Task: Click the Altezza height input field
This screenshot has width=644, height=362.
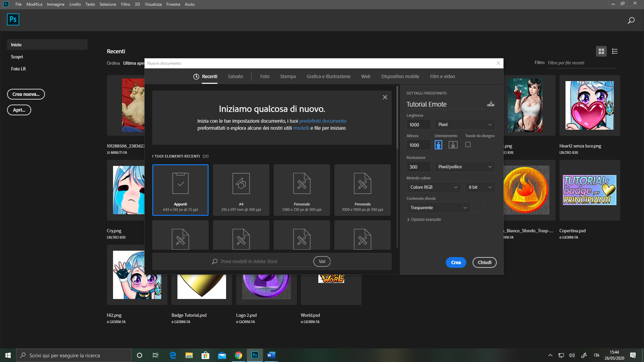Action: coord(419,145)
